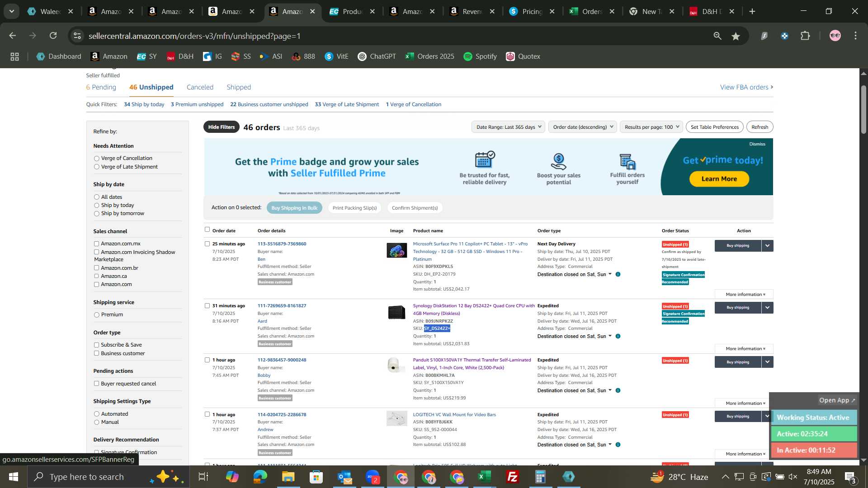This screenshot has width=868, height=488.
Task: Click the bookmark star icon
Action: point(736,36)
